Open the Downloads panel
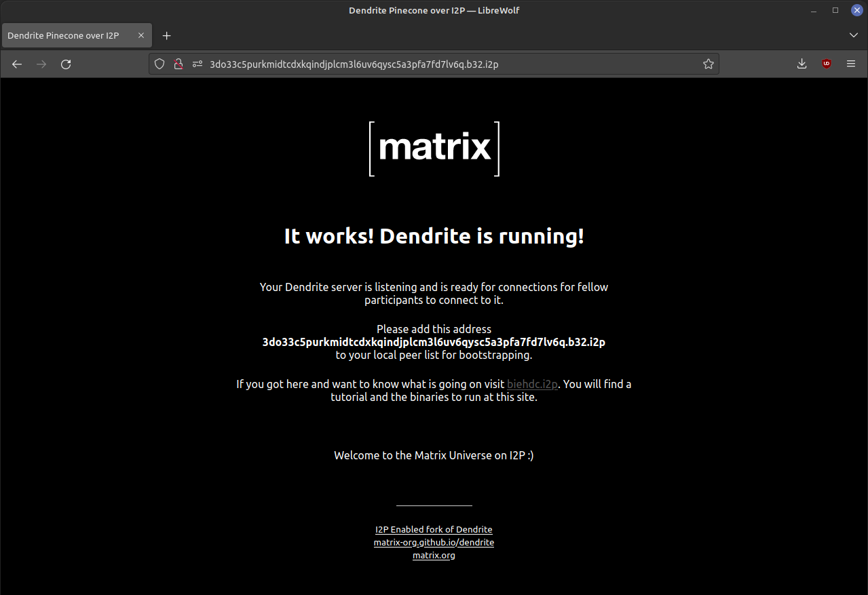This screenshot has height=595, width=868. [x=801, y=64]
